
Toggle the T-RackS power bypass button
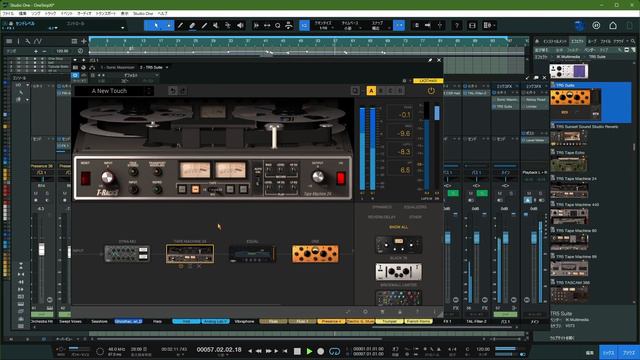[x=431, y=91]
